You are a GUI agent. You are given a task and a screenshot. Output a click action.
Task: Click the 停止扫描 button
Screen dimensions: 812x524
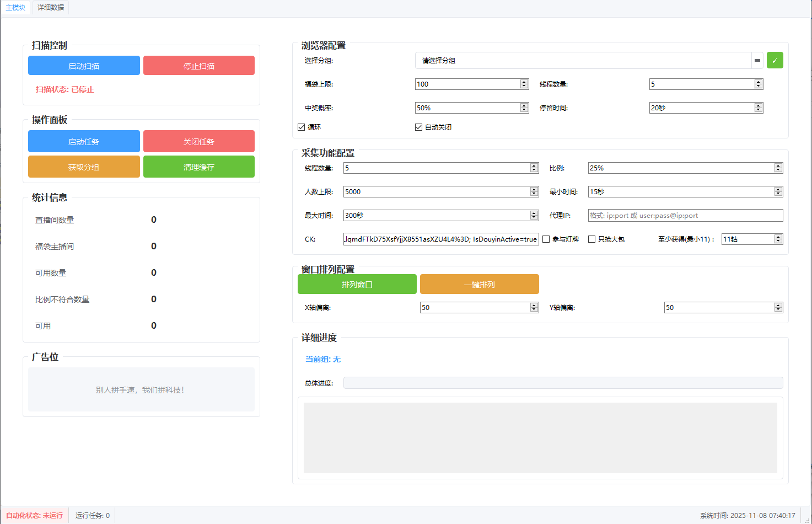(199, 65)
